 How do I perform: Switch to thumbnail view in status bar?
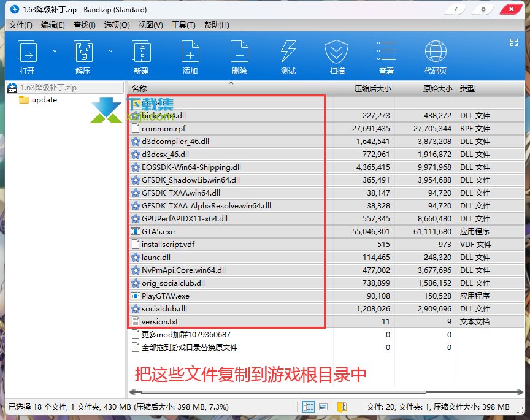[323, 407]
